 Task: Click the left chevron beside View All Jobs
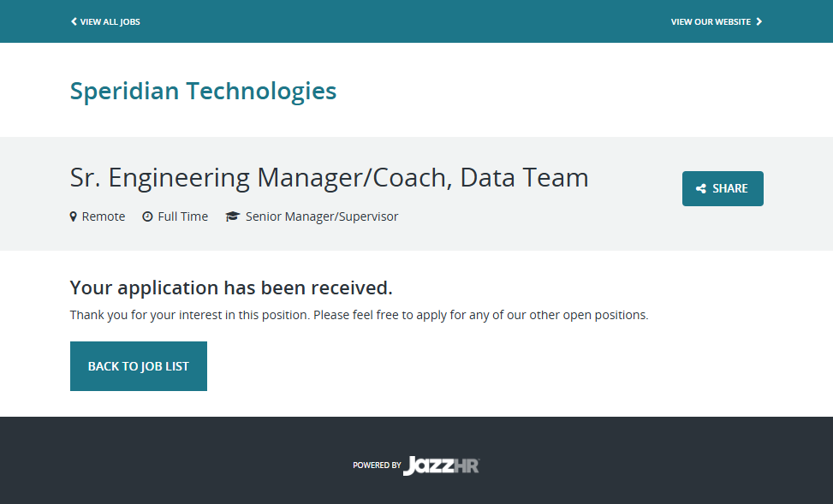tap(74, 21)
